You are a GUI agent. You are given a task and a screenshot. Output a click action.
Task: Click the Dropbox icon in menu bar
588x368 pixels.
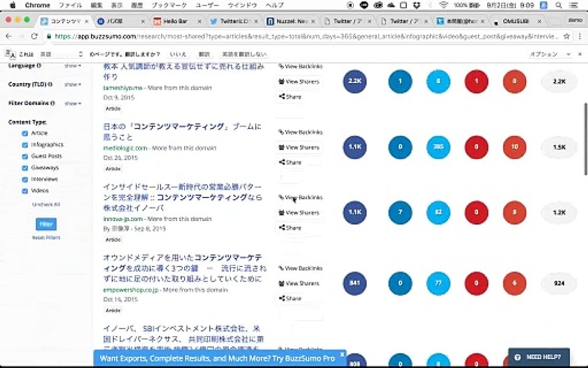tap(416, 5)
